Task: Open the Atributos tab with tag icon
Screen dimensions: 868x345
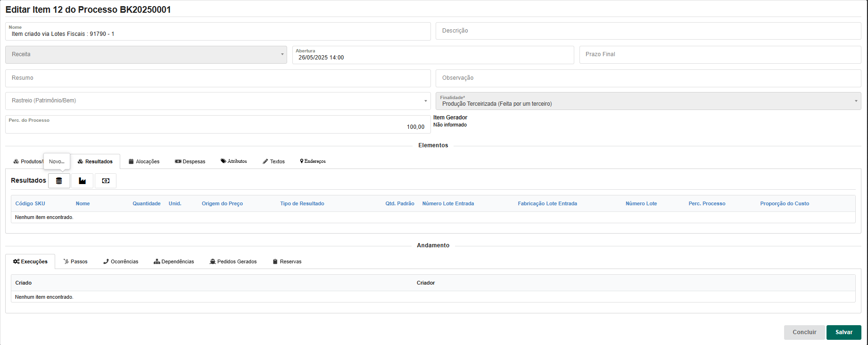Action: 234,161
